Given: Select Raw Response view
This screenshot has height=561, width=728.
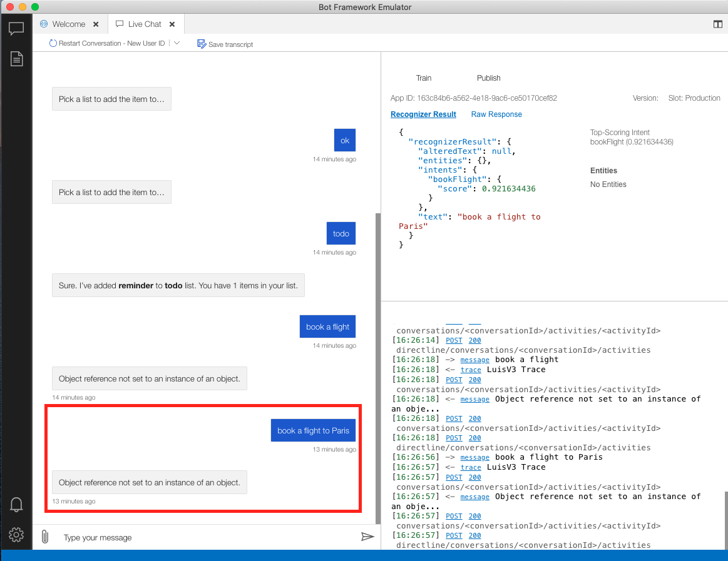Looking at the screenshot, I should pos(496,114).
